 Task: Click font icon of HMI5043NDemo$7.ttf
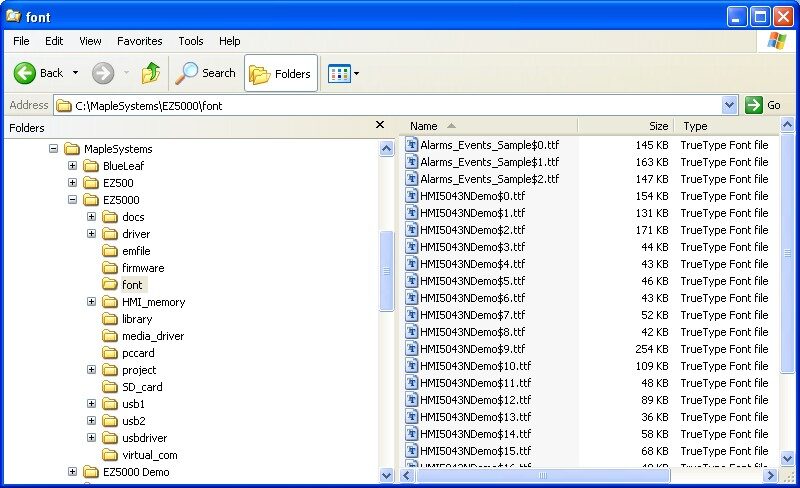tap(411, 314)
